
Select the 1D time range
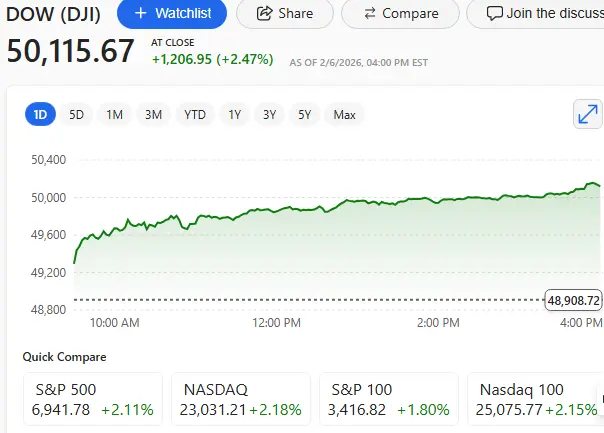coord(41,114)
